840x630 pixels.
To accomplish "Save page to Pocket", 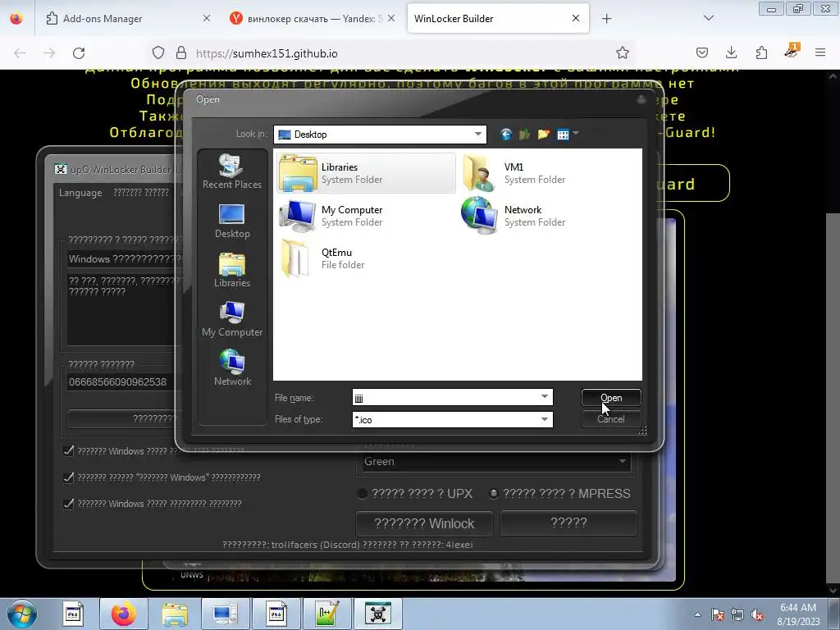I will (702, 52).
